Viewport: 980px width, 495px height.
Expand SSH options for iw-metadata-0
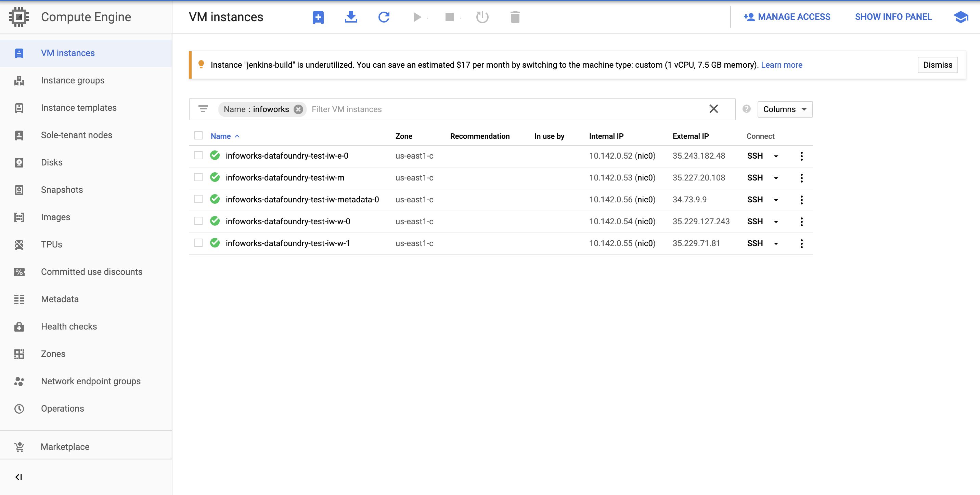776,200
